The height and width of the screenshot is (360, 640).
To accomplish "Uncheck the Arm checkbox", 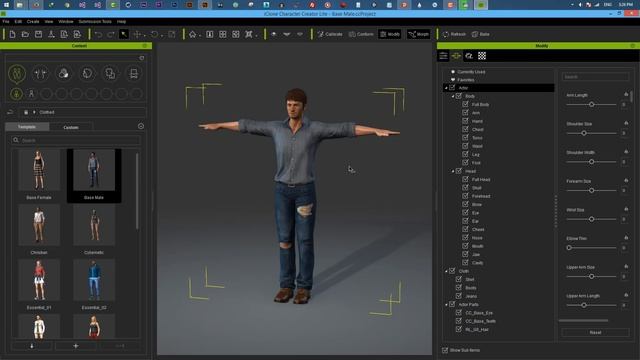I will coord(465,112).
